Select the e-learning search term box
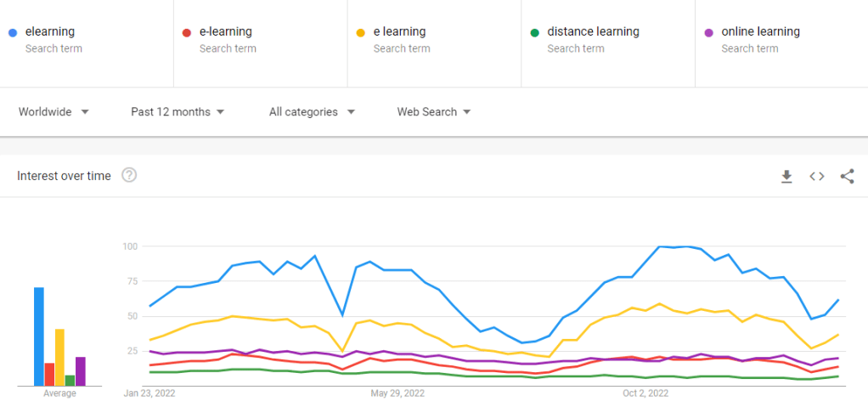This screenshot has height=407, width=868. [x=226, y=32]
